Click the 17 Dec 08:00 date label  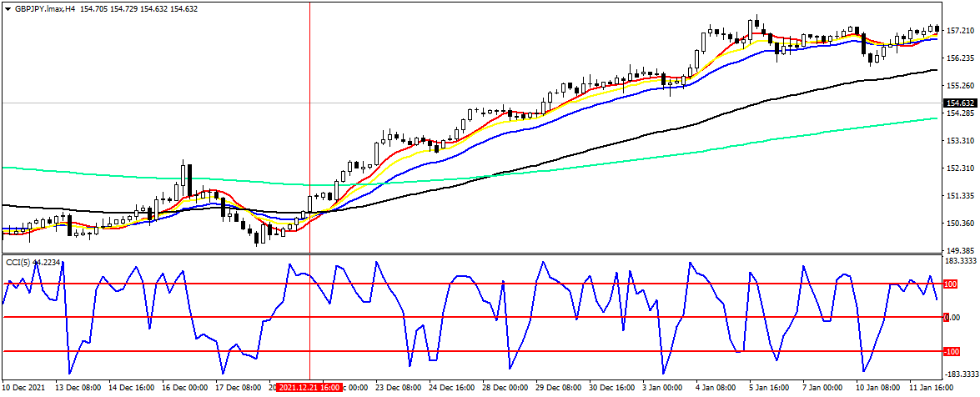point(239,389)
